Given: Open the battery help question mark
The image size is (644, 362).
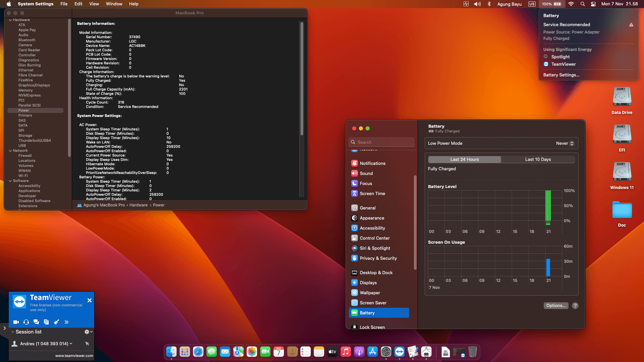Looking at the screenshot, I should click(575, 306).
